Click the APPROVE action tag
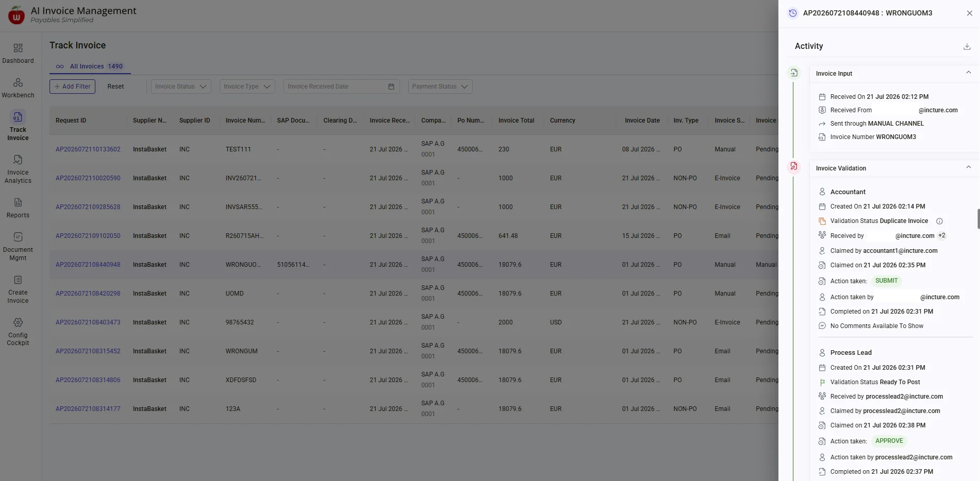This screenshot has height=481, width=980. click(x=889, y=441)
